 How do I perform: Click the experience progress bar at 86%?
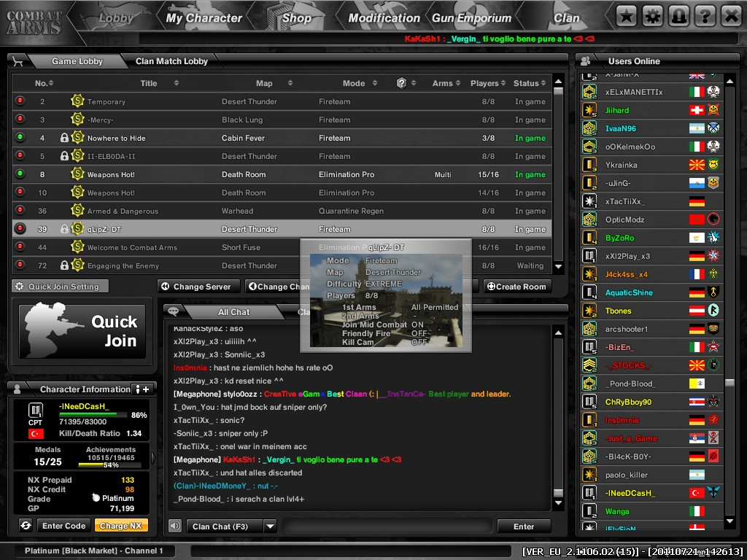click(x=93, y=415)
